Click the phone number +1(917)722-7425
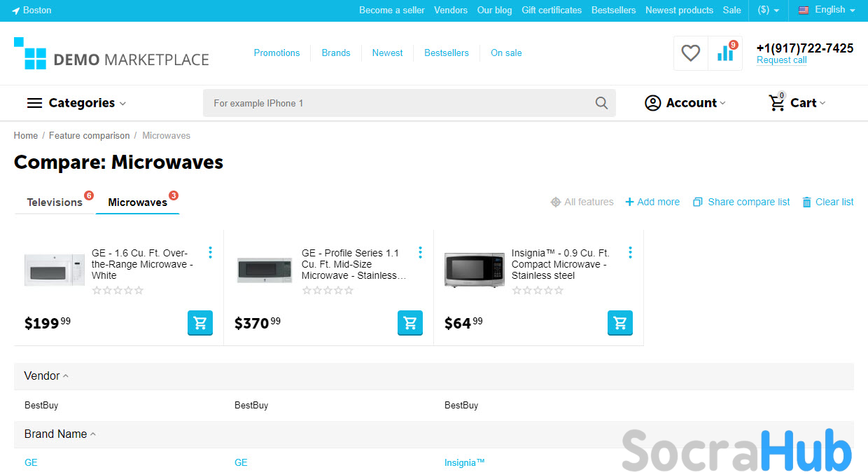 click(x=805, y=48)
